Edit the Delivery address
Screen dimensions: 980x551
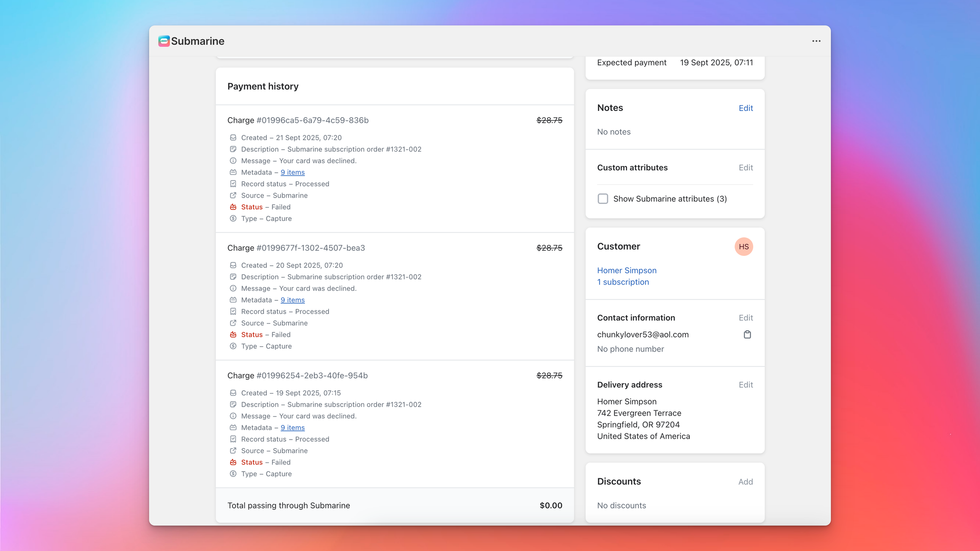(x=746, y=385)
